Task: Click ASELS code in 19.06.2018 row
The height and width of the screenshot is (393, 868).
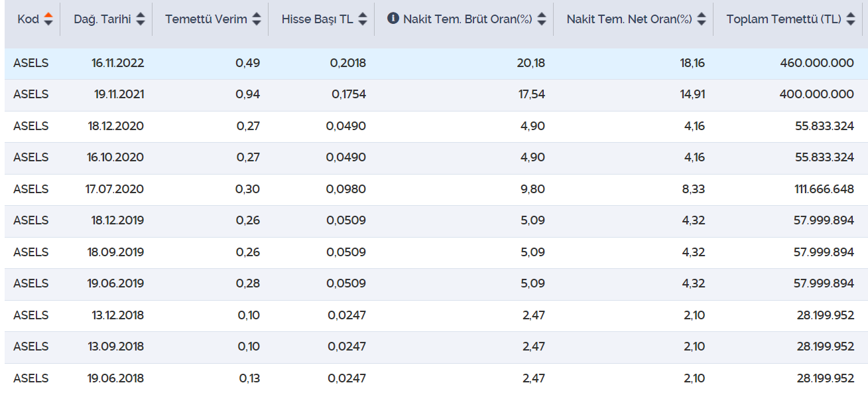Action: (31, 378)
